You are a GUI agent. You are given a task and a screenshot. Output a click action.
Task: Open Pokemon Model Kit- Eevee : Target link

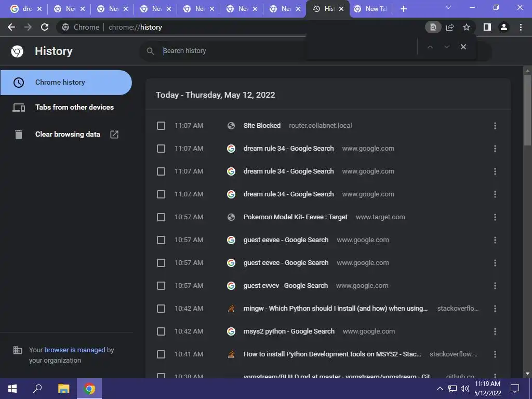(x=296, y=217)
